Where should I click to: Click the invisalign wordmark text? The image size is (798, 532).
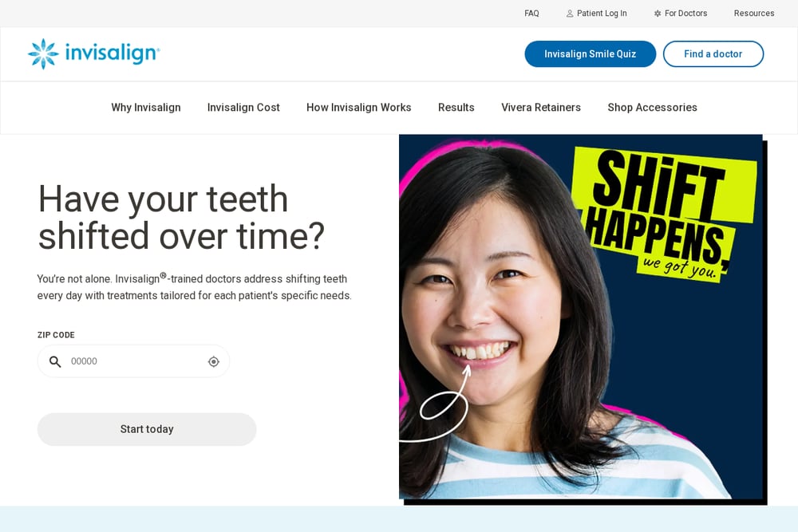[x=113, y=53]
